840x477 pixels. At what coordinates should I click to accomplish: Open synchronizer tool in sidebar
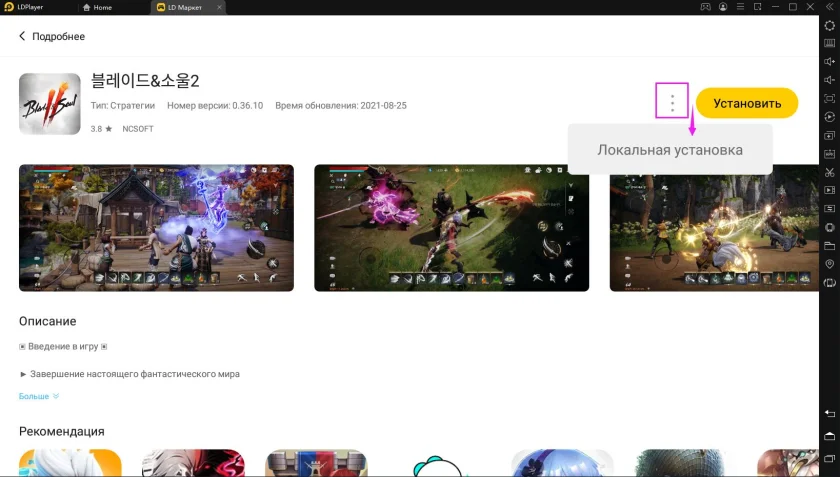pyautogui.click(x=829, y=208)
